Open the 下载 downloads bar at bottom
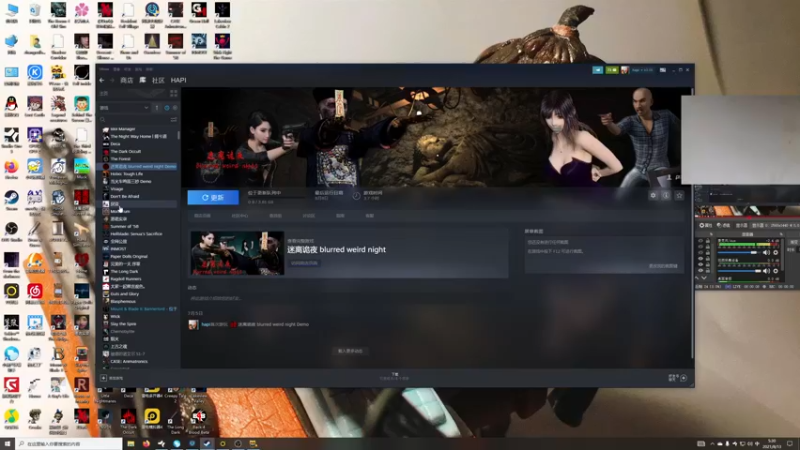 click(395, 377)
